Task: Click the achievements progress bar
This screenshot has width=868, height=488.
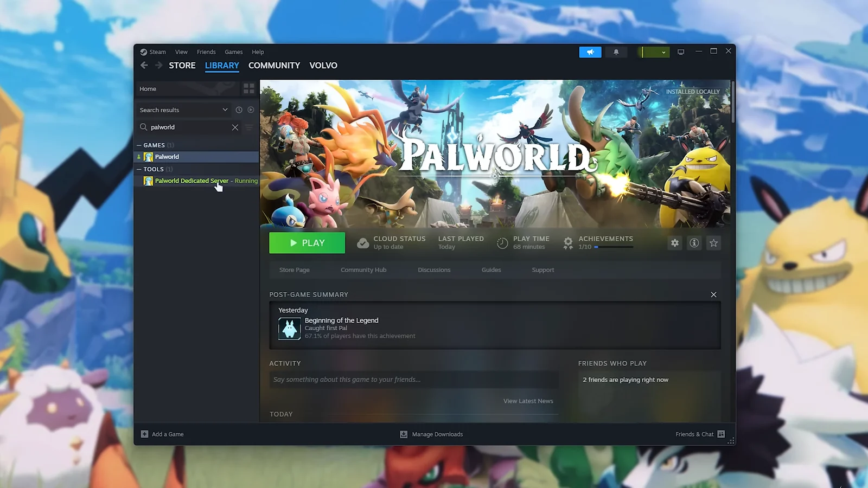Action: point(613,247)
